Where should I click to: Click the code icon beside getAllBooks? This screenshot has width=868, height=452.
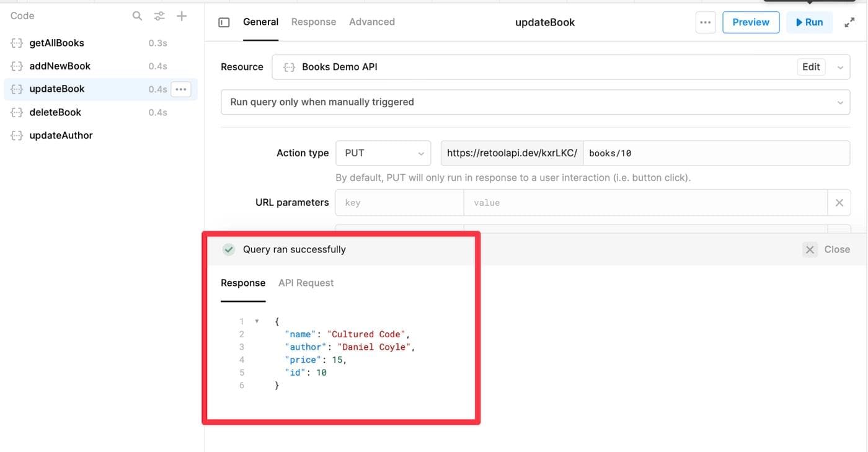click(16, 42)
